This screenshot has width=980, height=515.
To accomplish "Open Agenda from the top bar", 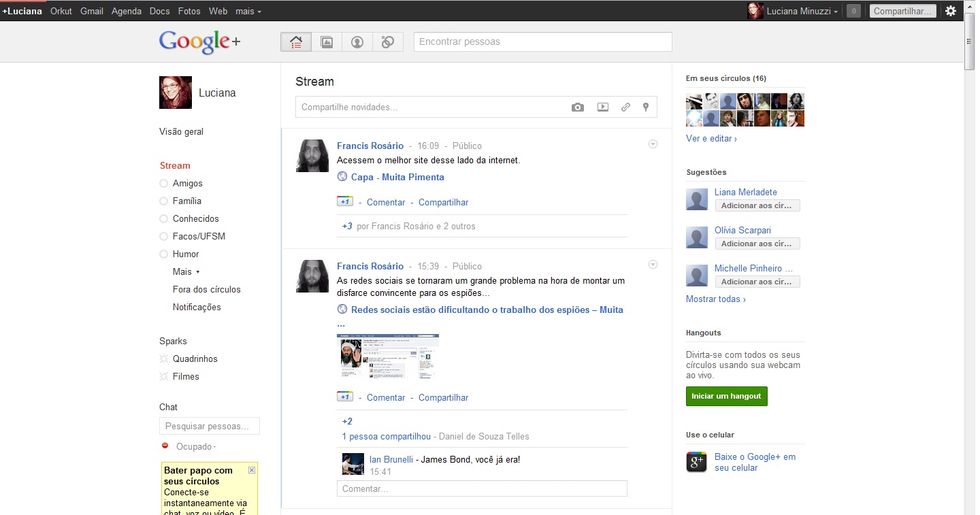I will tap(127, 11).
